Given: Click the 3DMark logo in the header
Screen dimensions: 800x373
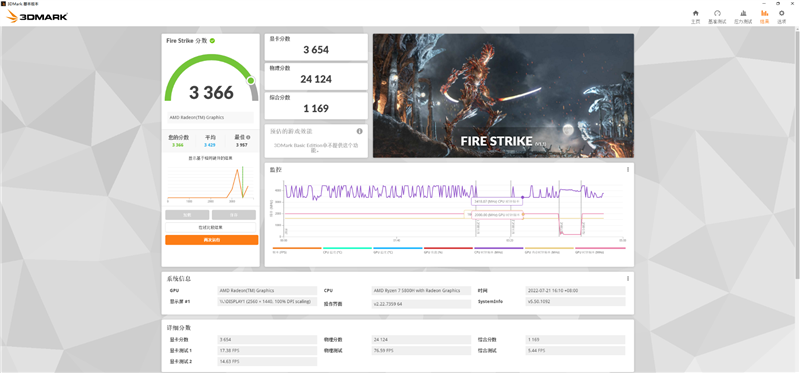Looking at the screenshot, I should click(x=37, y=17).
